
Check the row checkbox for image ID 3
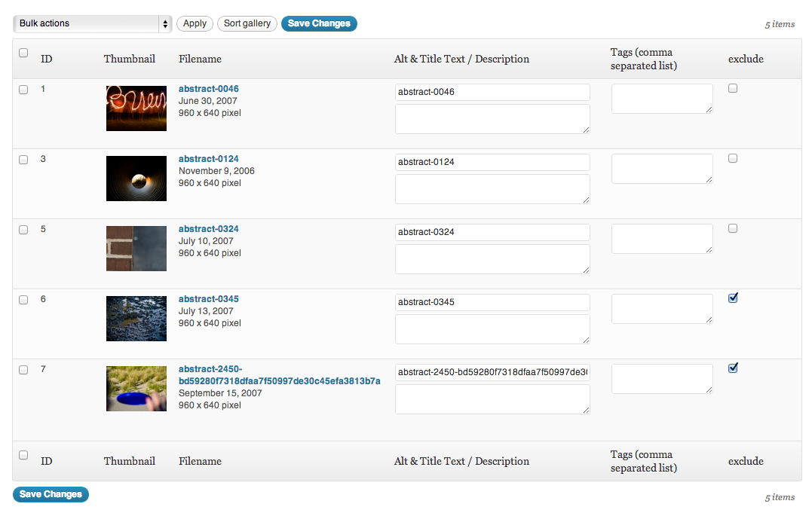point(23,160)
